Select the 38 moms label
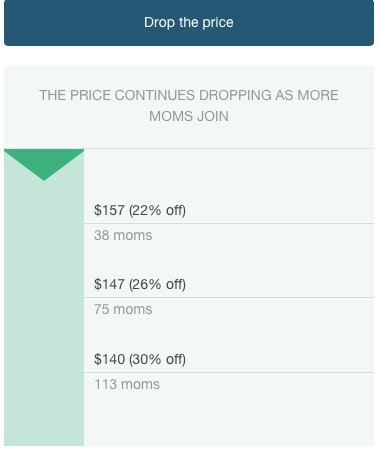 coord(123,235)
